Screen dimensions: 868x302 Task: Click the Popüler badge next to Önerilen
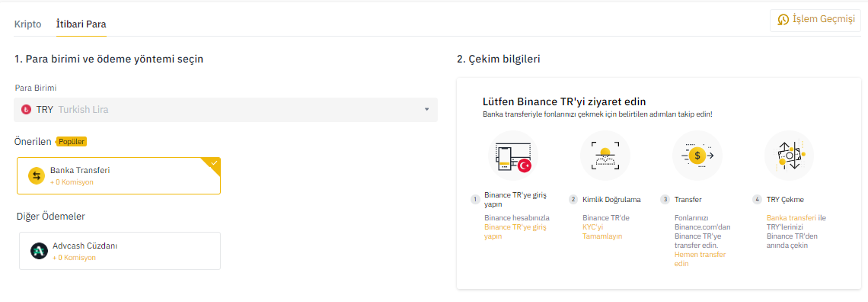72,141
